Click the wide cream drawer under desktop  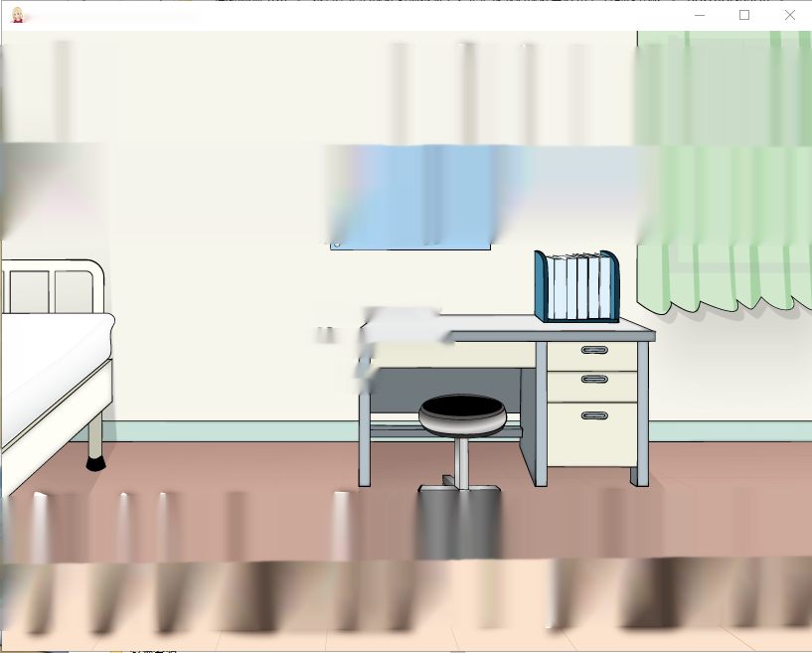tap(453, 354)
